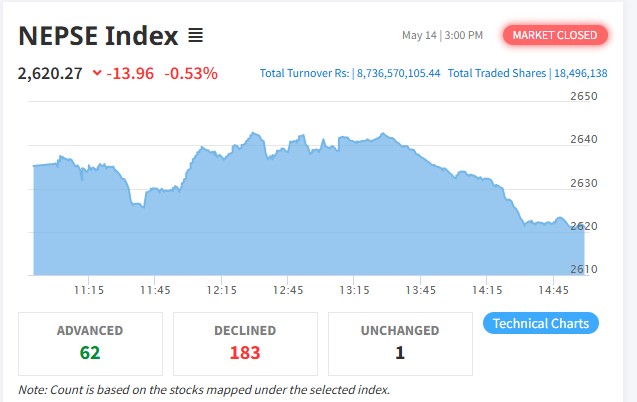Click the NEPSE Index heading
The height and width of the screenshot is (402, 637).
98,36
